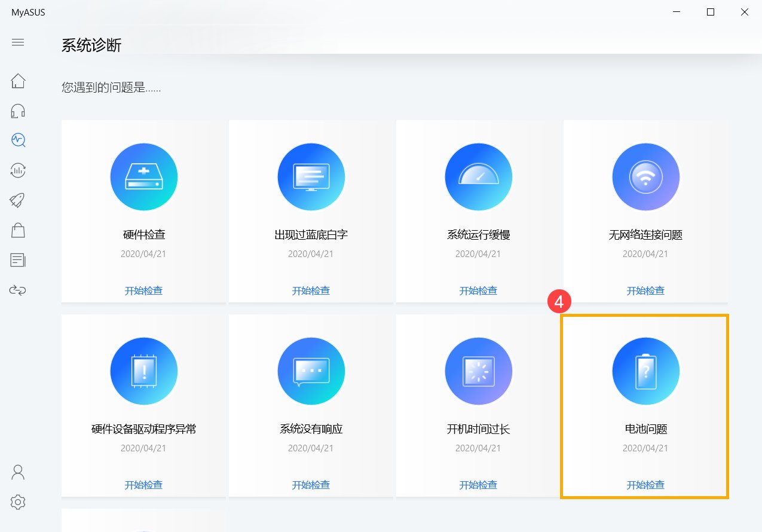Start the battery diagnosis with 开始检查
Screen dimensions: 762x532
pos(645,485)
